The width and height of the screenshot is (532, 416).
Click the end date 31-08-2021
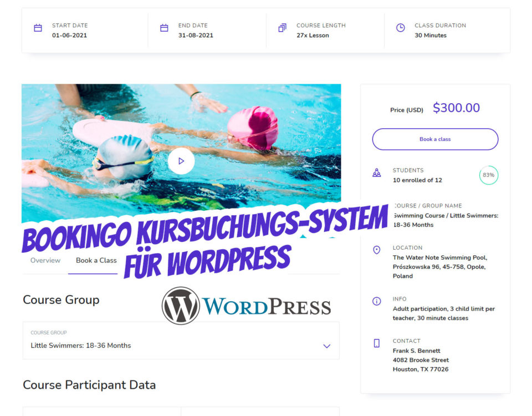click(196, 35)
